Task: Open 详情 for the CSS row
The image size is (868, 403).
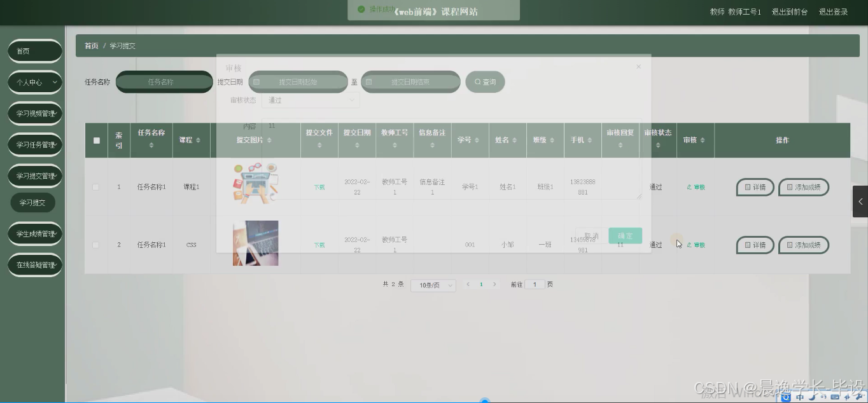Action: (755, 245)
